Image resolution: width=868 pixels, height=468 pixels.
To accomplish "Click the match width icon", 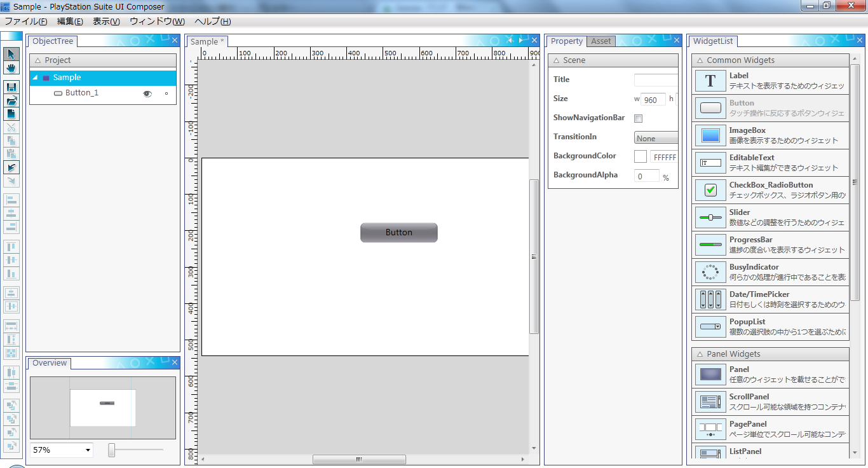I will [x=11, y=326].
